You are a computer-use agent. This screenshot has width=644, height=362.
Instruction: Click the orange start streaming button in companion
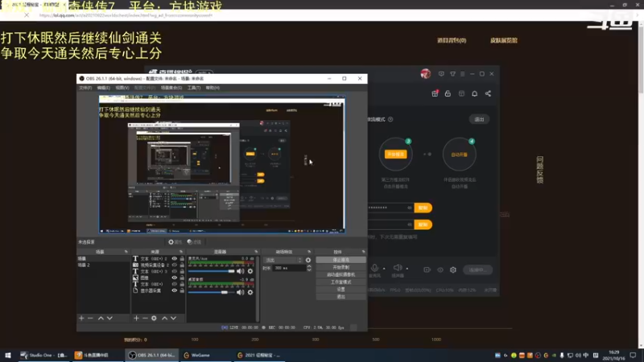395,154
